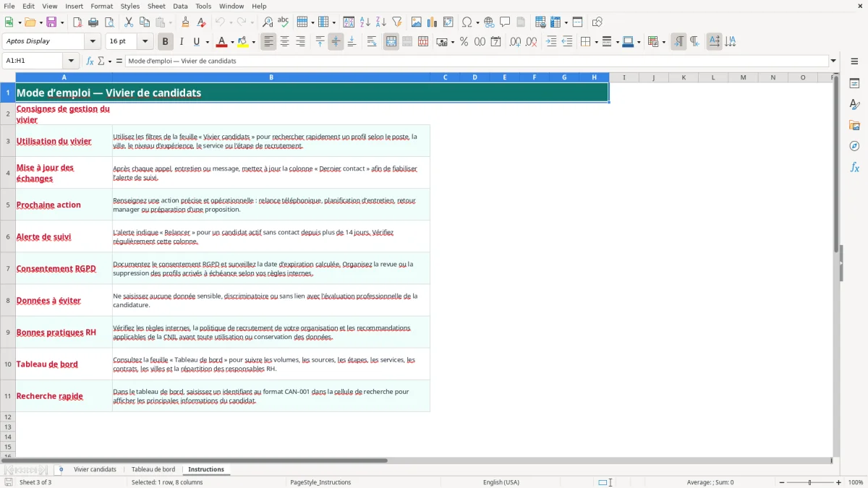Open sidebar Properties panel
The width and height of the screenshot is (868, 488).
point(854,83)
